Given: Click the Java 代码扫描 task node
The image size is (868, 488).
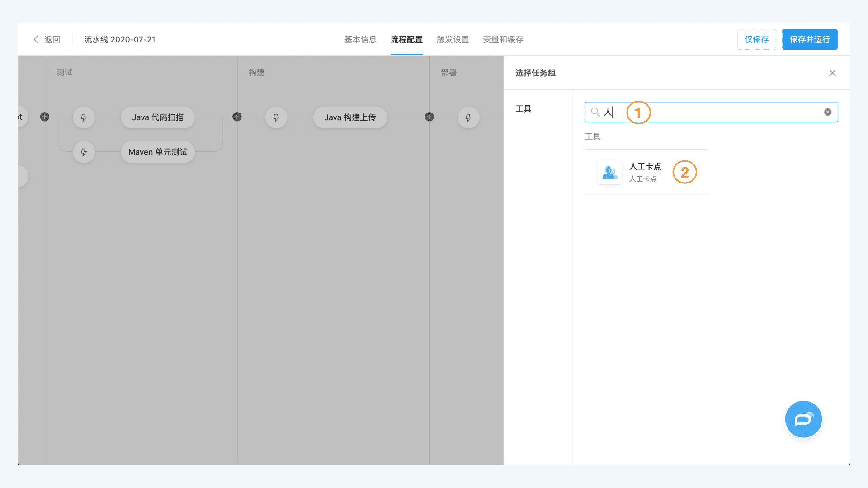Looking at the screenshot, I should click(158, 117).
